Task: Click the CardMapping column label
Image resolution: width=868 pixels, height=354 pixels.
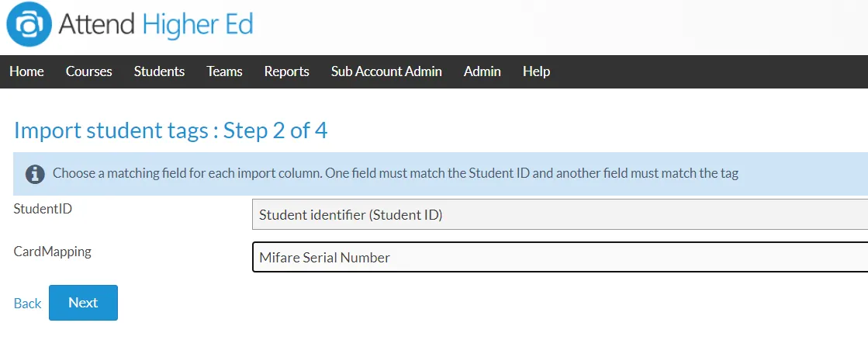Action: click(52, 252)
